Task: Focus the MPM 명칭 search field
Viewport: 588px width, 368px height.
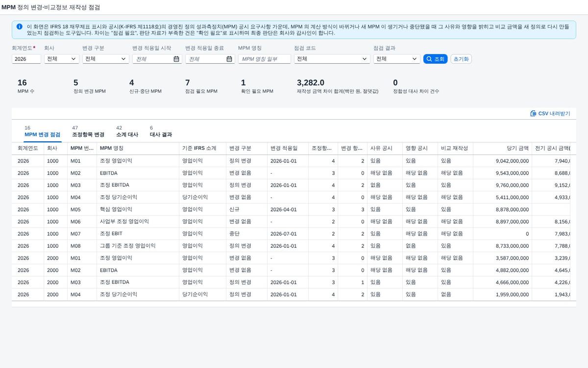Action: (265, 59)
